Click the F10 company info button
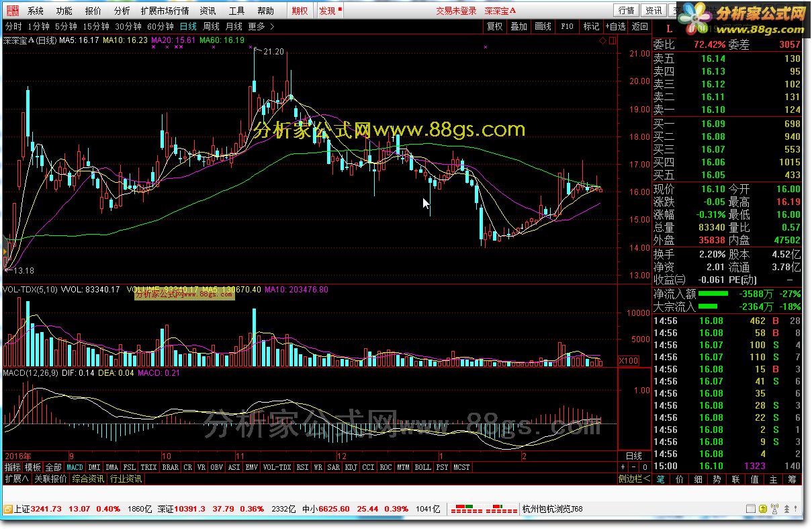Viewport: 812px width, 529px height. click(567, 26)
